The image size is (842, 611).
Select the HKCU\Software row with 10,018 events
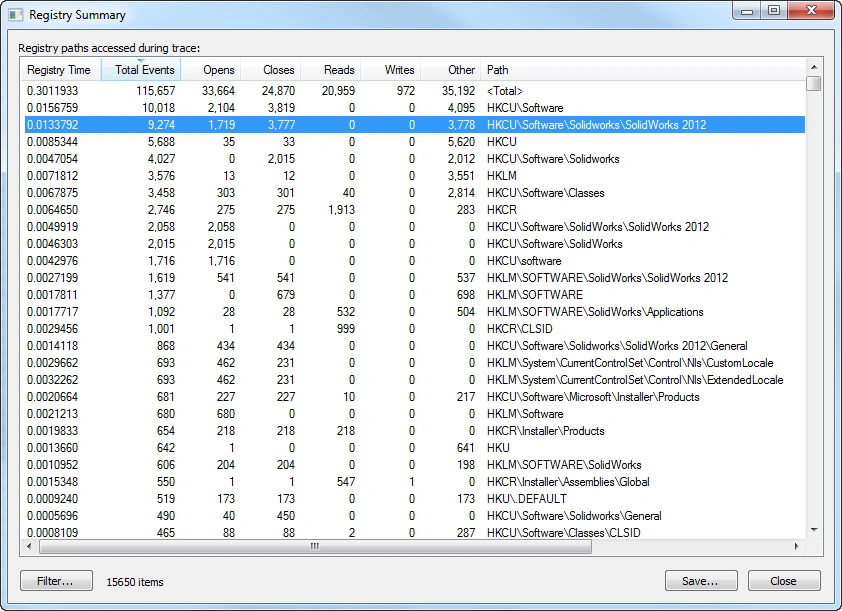tap(415, 108)
